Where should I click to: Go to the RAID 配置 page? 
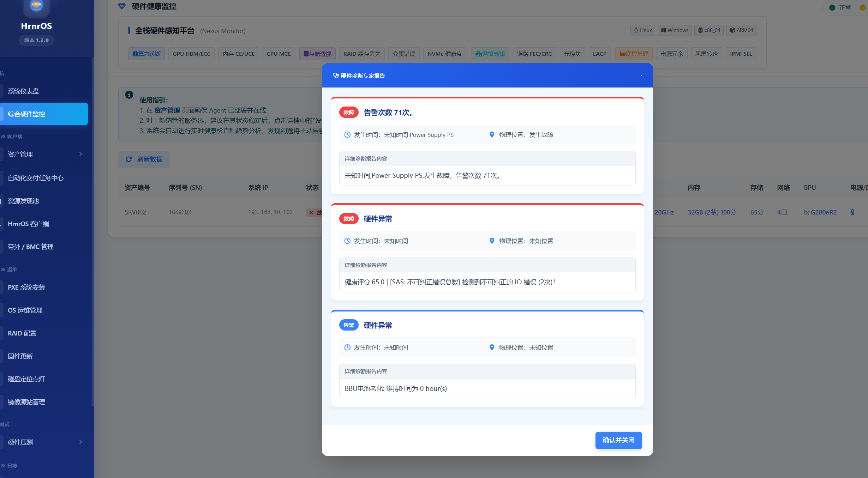[x=22, y=333]
